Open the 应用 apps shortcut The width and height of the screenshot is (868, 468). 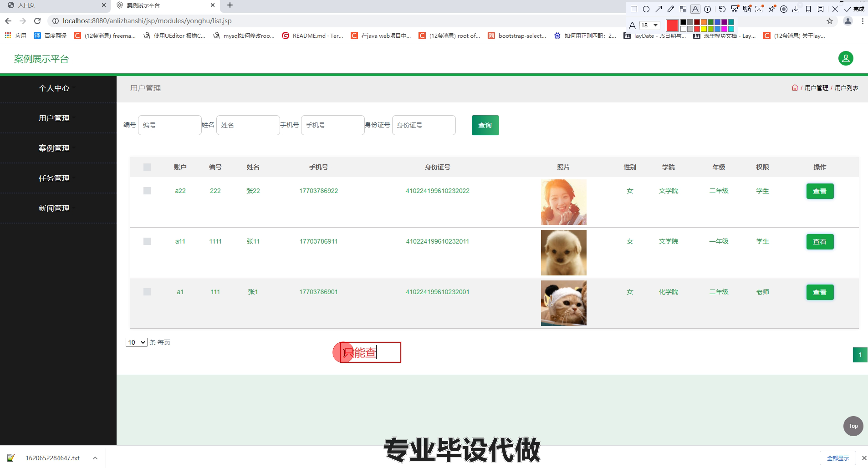pos(15,36)
